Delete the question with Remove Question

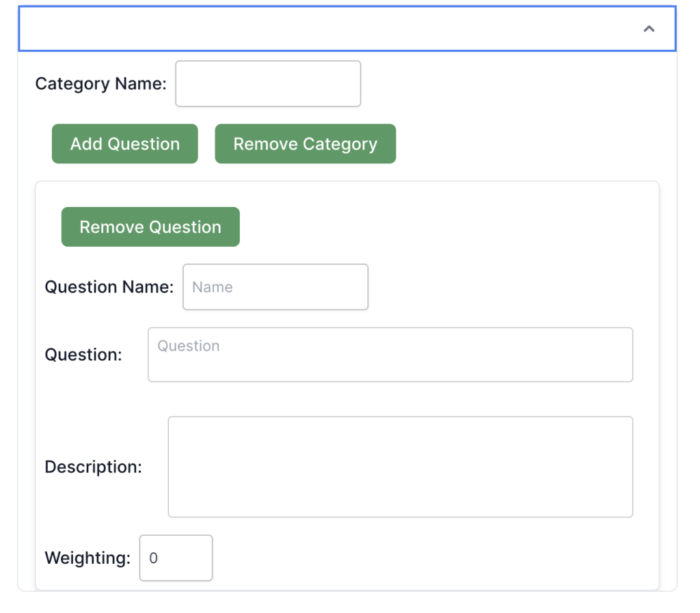(x=150, y=227)
